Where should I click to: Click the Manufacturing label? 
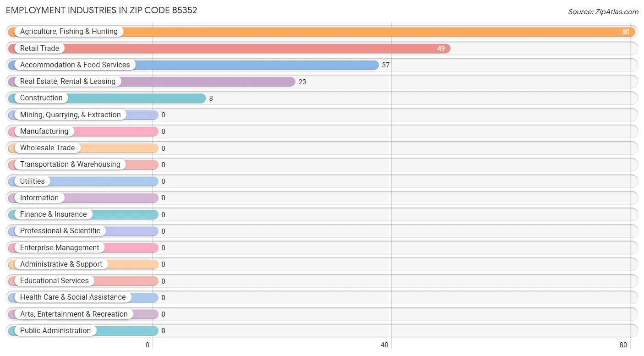44,131
